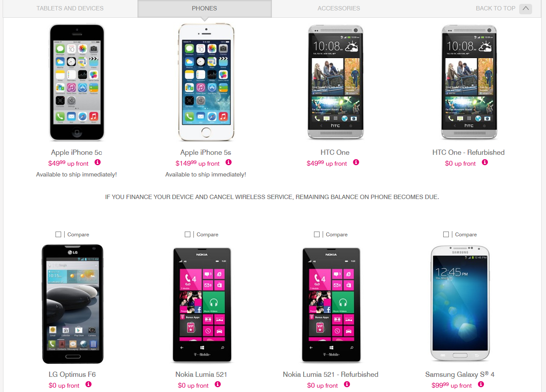
Task: Click info icon for LG Optimus F6
Action: coord(88,384)
